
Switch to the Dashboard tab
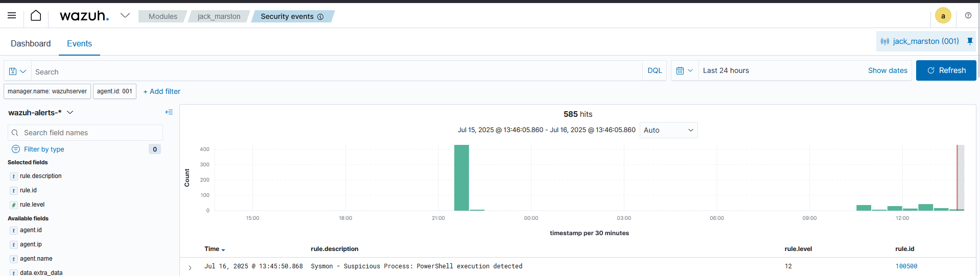click(x=31, y=44)
